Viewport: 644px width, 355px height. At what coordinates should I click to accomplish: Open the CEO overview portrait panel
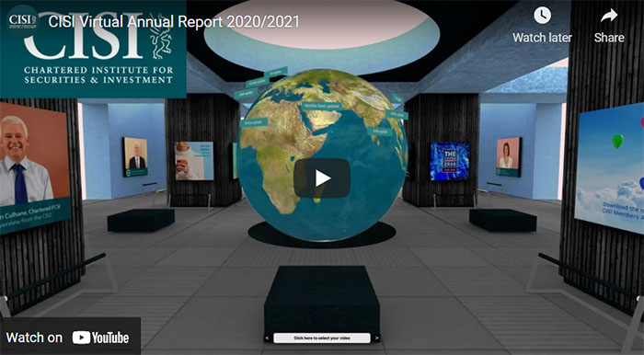pyautogui.click(x=35, y=167)
